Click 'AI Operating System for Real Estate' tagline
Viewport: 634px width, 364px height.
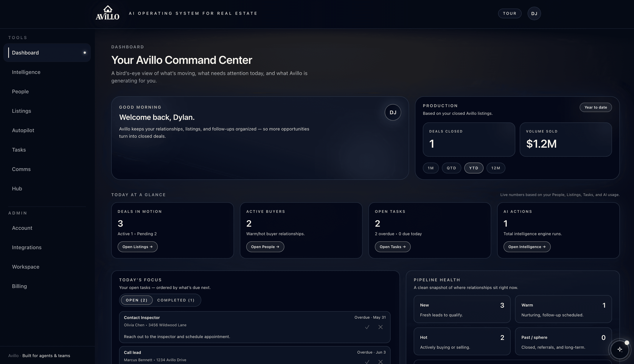[193, 13]
